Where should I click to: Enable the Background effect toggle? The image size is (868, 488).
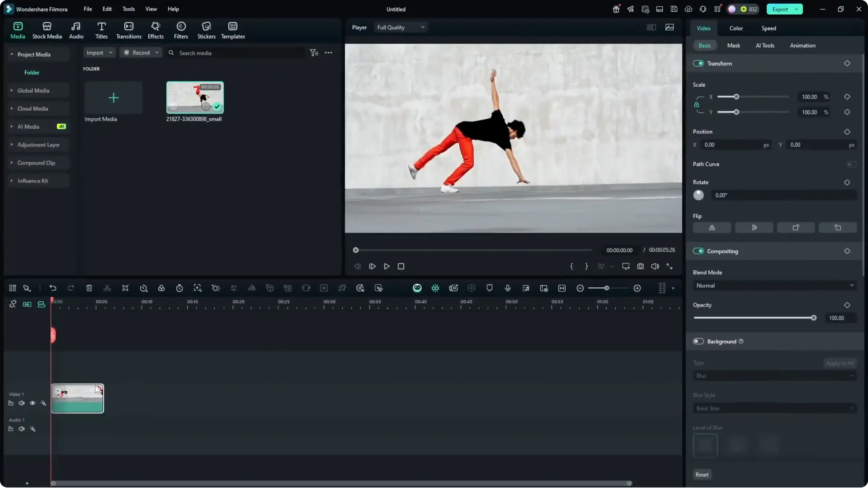[698, 342]
